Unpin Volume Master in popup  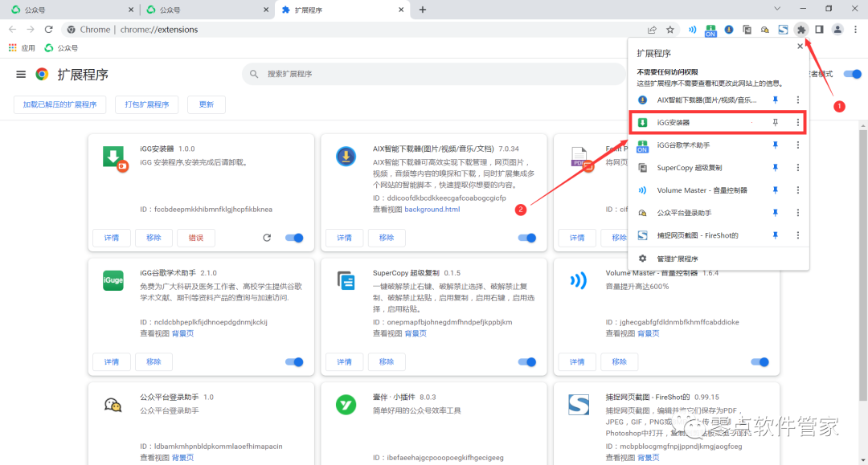(776, 190)
